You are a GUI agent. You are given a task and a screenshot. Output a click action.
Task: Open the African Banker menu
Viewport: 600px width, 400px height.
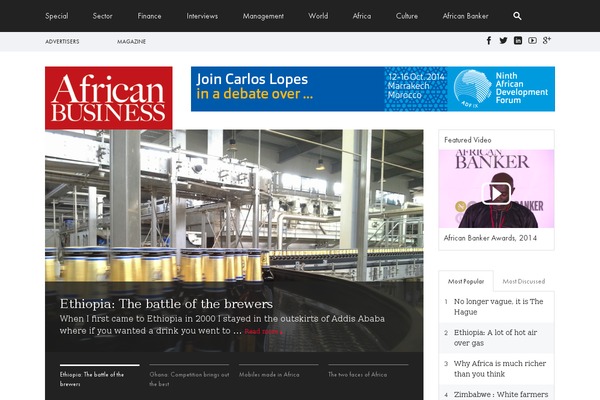[465, 16]
